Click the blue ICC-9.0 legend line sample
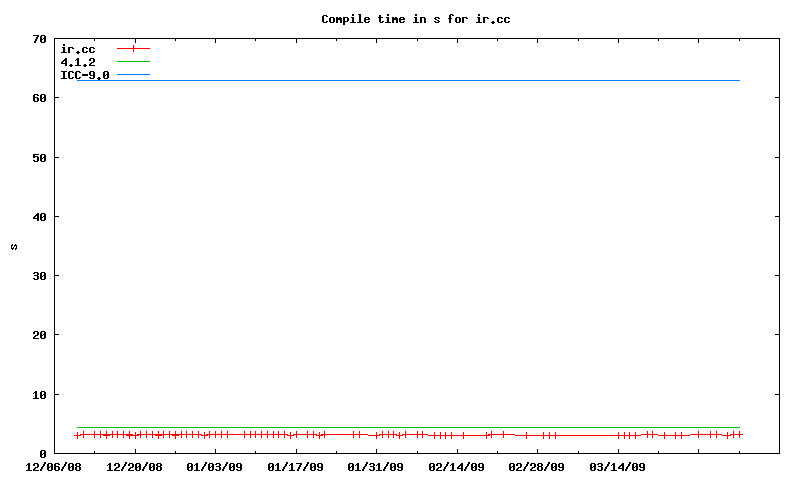The width and height of the screenshot is (800, 480). click(133, 75)
